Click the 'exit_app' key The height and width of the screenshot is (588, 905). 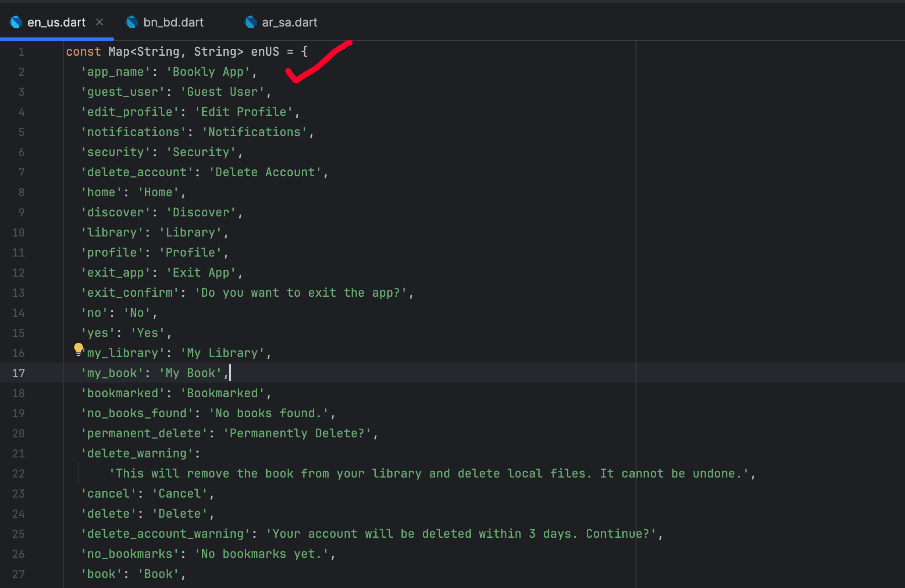(116, 273)
